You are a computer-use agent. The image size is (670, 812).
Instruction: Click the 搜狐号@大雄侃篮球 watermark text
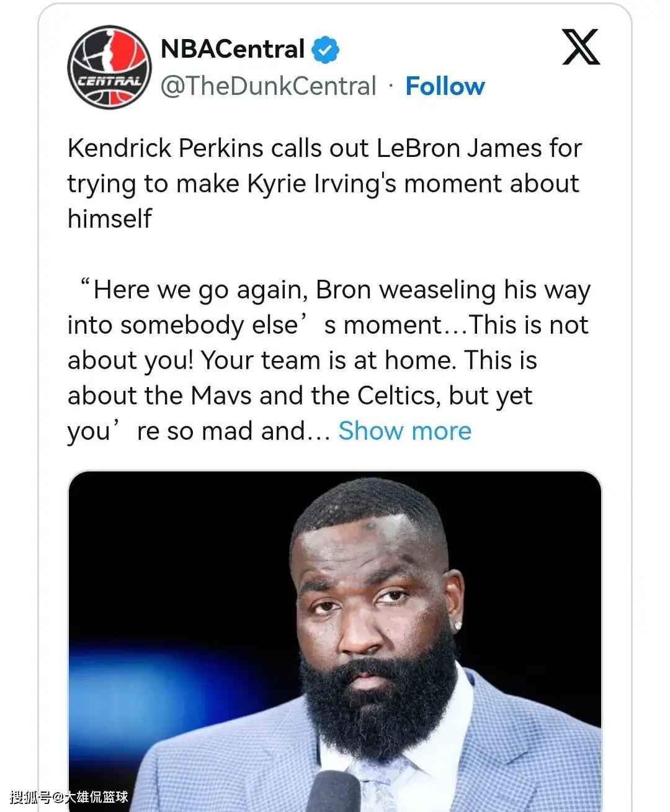click(x=69, y=797)
